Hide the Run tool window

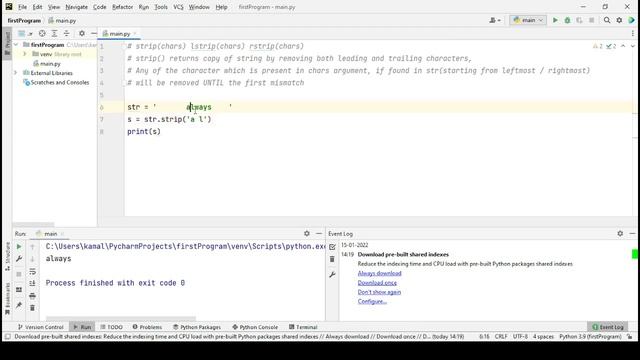(319, 233)
